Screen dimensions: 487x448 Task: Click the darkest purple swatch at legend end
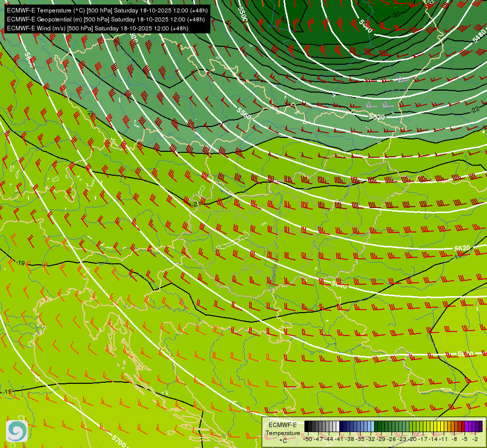coord(481,426)
